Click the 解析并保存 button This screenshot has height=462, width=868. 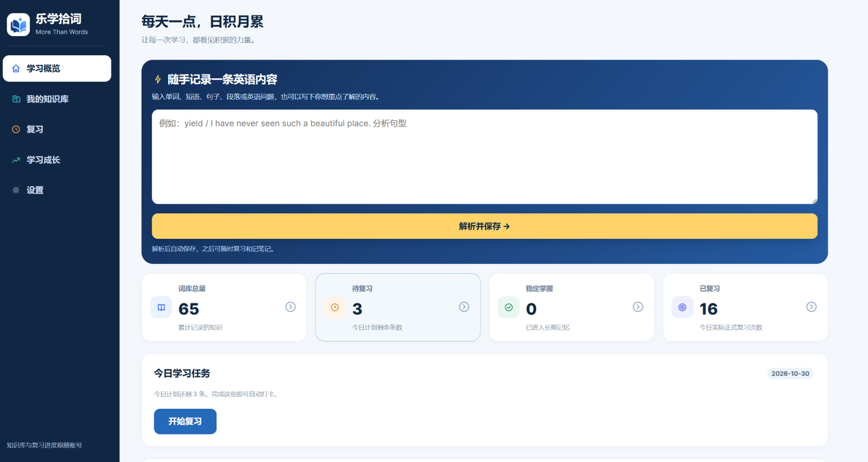point(484,226)
